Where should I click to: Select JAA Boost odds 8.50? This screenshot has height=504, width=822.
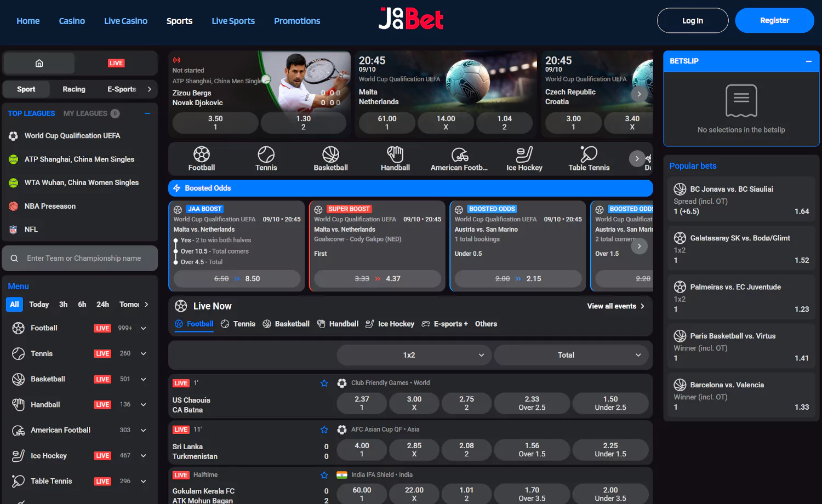(x=237, y=279)
